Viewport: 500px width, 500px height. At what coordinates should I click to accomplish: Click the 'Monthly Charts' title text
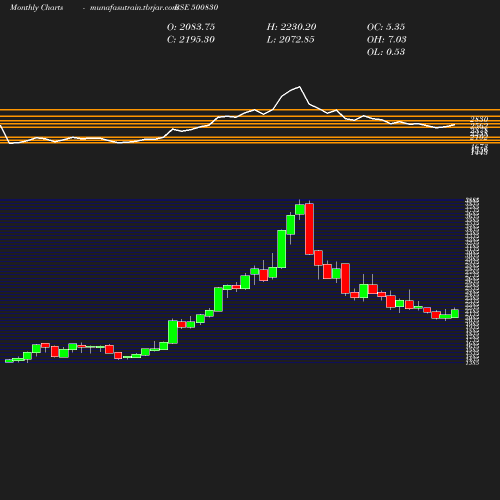click(37, 7)
